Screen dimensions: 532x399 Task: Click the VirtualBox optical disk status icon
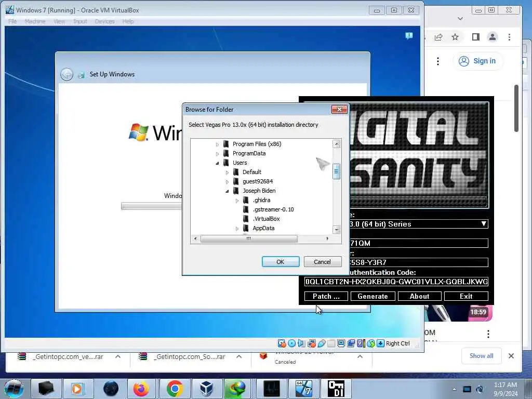pos(291,343)
